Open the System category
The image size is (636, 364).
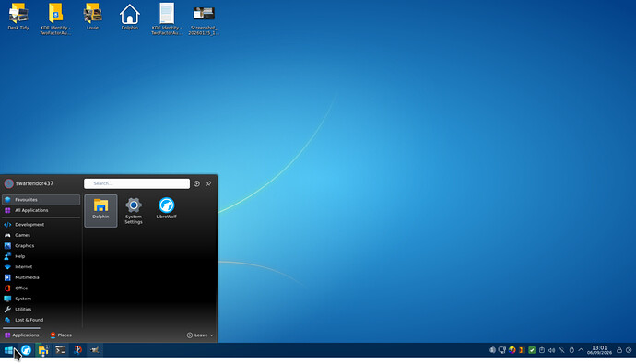coord(41,299)
